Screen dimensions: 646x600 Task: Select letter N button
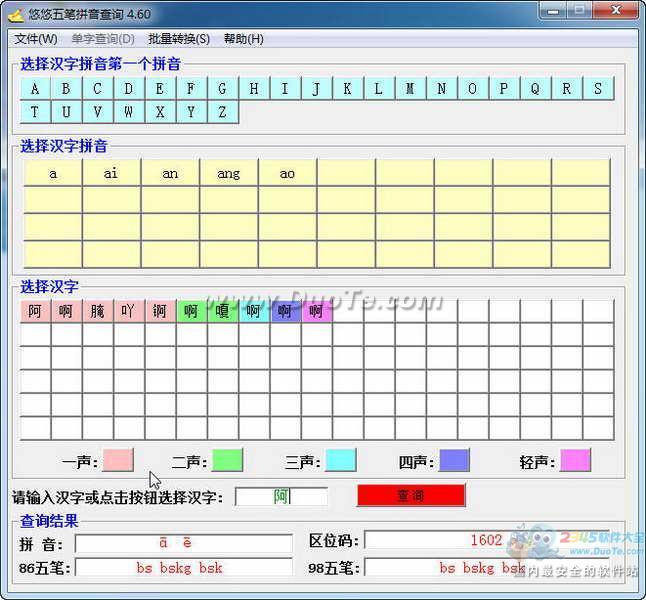(x=442, y=88)
